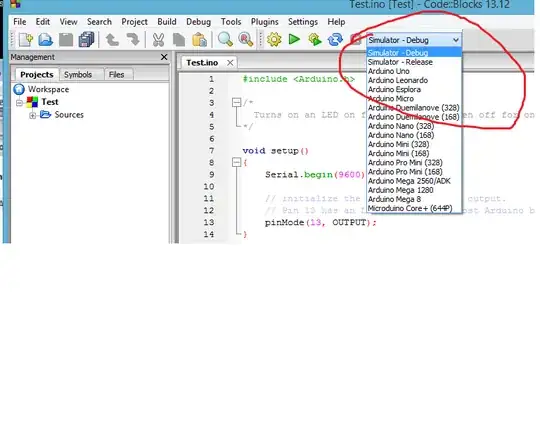Click the Rebuild blue arrows icon
The image size is (540, 432).
point(335,40)
